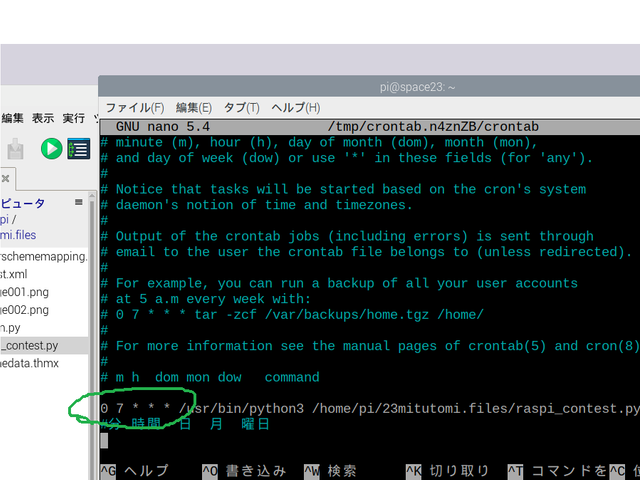Image resolution: width=640 pixels, height=480 pixels.
Task: Open the ファイル(F) terminal menu
Action: click(134, 108)
